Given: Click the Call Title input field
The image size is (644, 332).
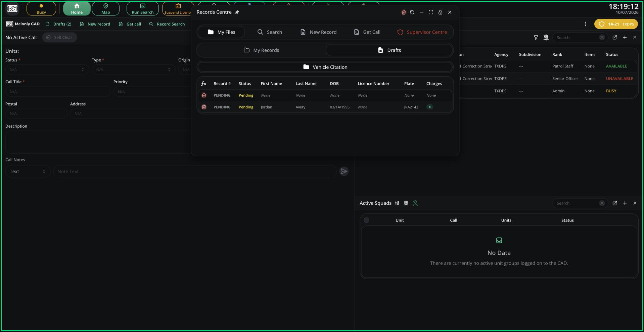Looking at the screenshot, I should [58, 92].
